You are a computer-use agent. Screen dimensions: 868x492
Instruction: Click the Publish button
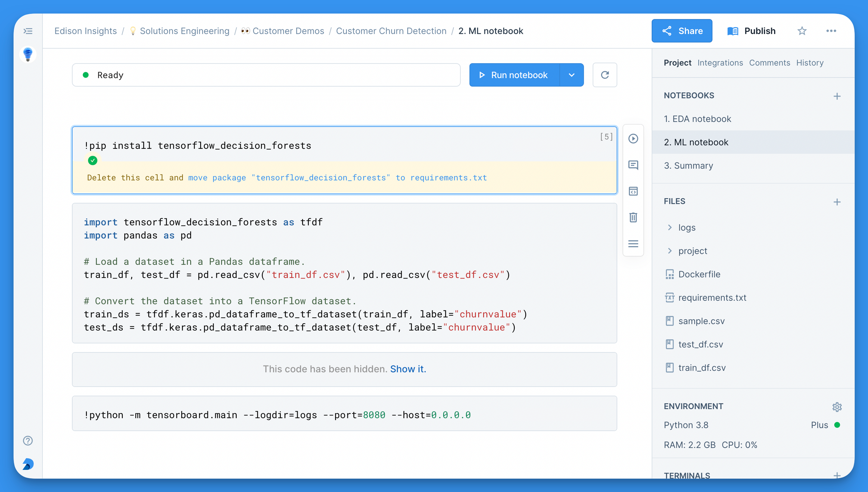click(752, 31)
